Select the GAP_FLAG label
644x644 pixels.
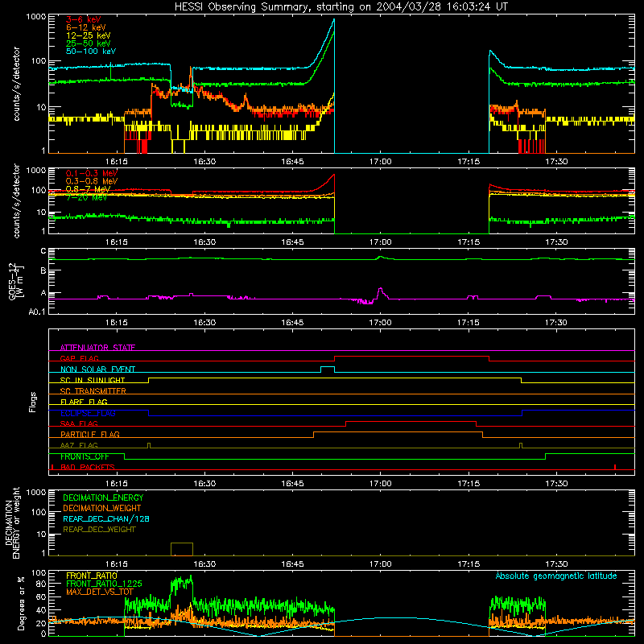pos(79,358)
